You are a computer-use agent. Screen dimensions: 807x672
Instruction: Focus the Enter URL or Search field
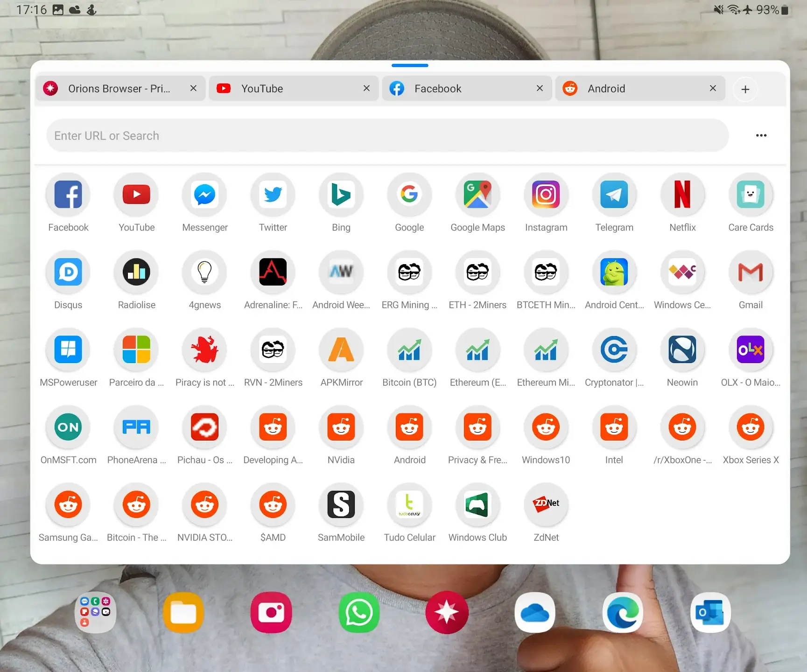click(x=387, y=135)
